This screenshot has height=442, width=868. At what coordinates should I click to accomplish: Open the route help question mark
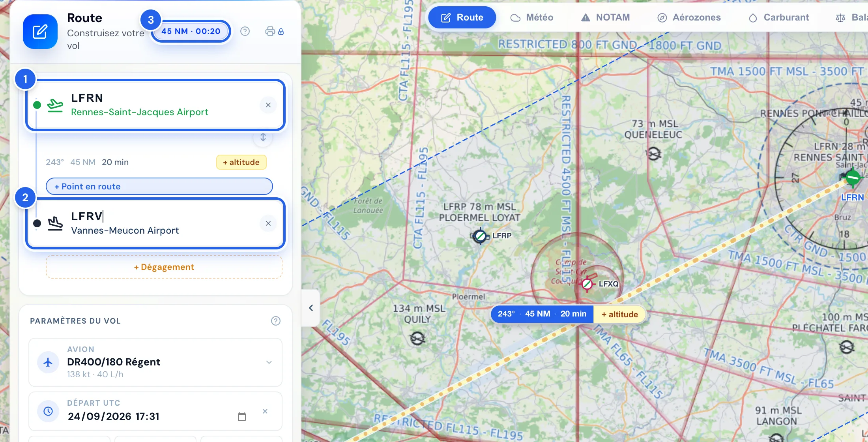(x=245, y=31)
